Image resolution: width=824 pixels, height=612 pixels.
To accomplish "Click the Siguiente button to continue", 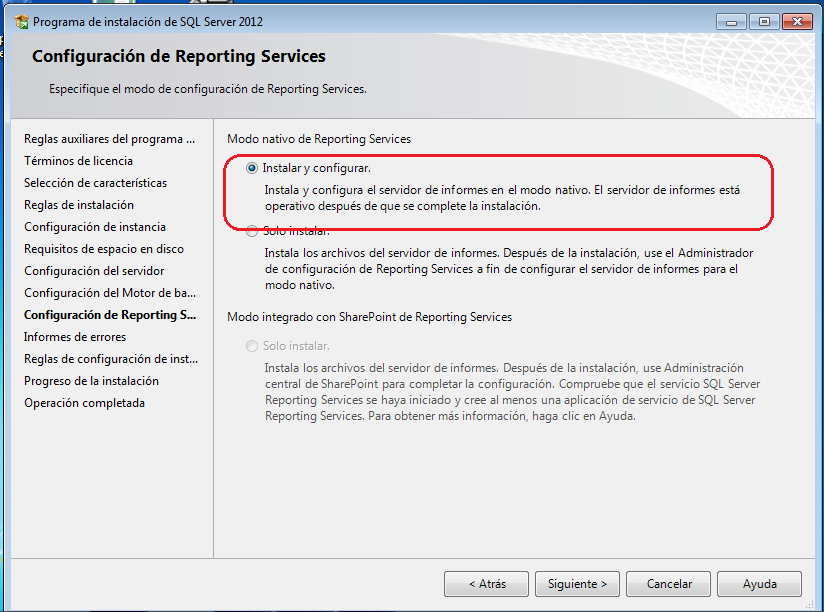I will coord(578,584).
